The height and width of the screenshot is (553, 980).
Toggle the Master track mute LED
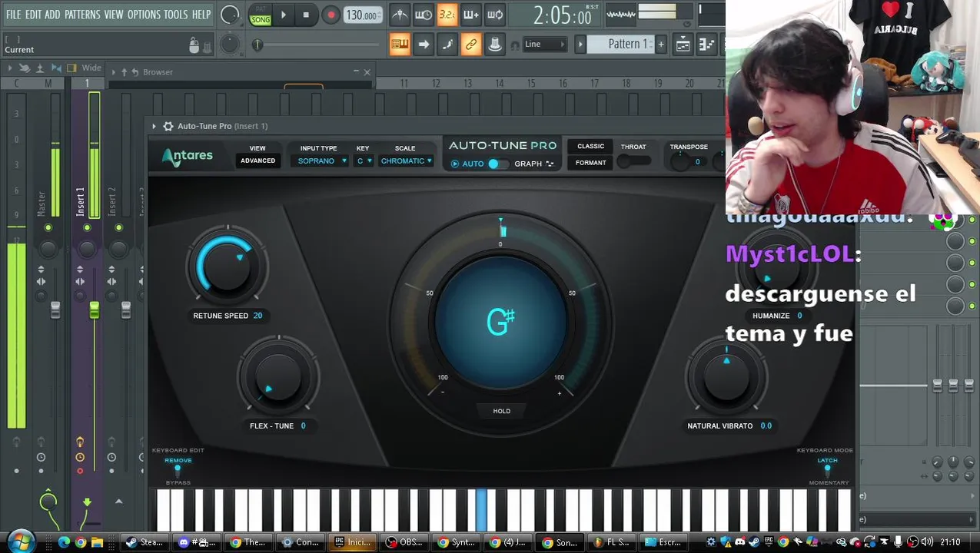click(48, 228)
